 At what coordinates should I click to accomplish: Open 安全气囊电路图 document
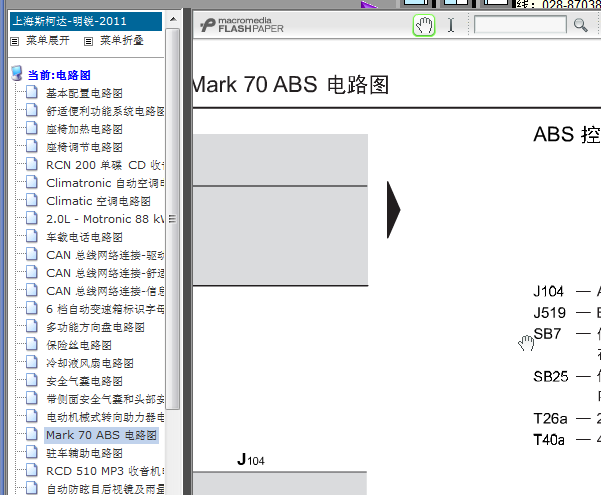pos(84,382)
